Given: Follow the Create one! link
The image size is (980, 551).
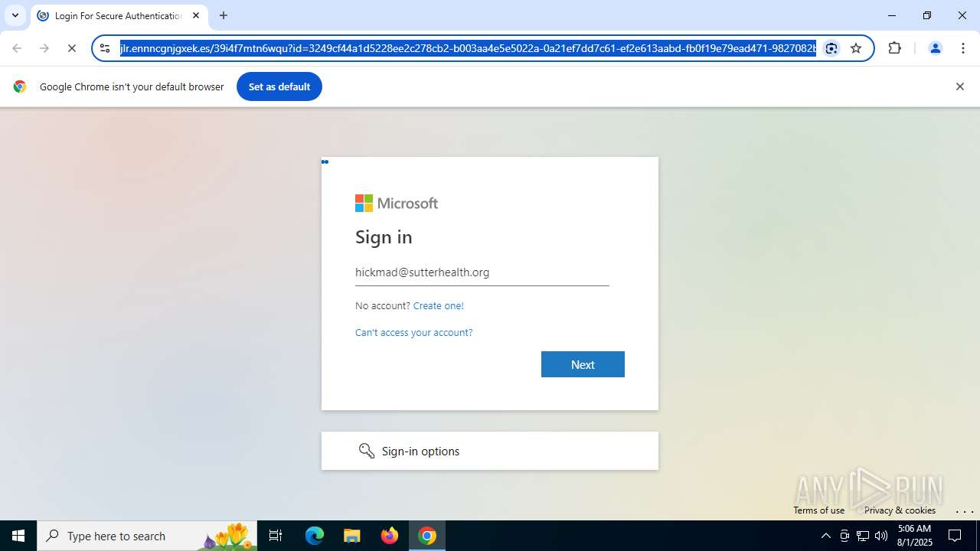Looking at the screenshot, I should pyautogui.click(x=438, y=305).
